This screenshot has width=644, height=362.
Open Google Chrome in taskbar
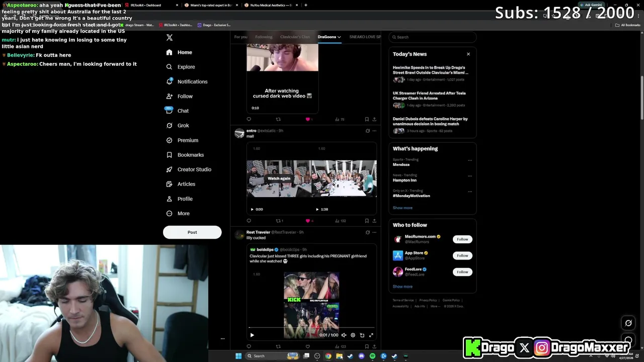(x=328, y=356)
